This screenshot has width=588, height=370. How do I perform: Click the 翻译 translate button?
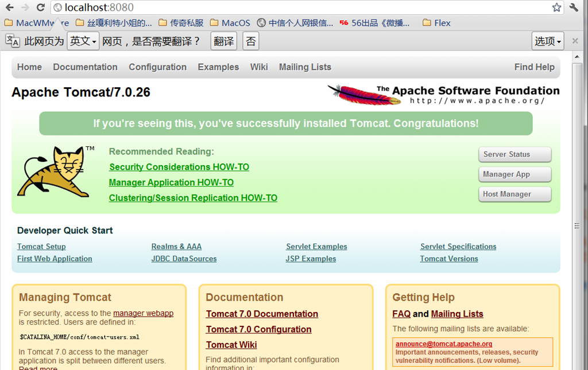tap(224, 41)
